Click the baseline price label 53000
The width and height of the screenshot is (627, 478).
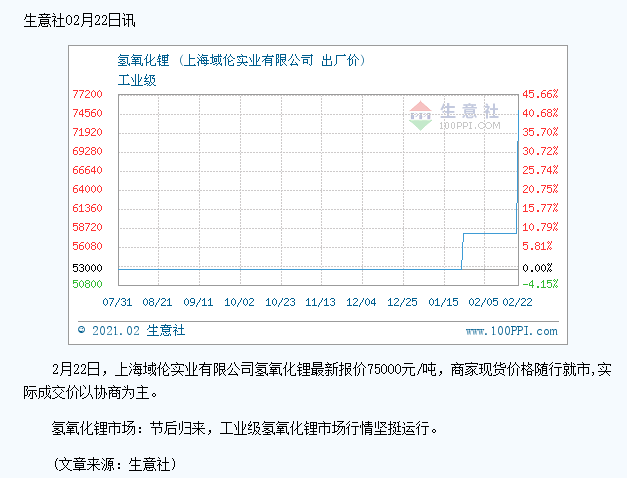pos(87,268)
